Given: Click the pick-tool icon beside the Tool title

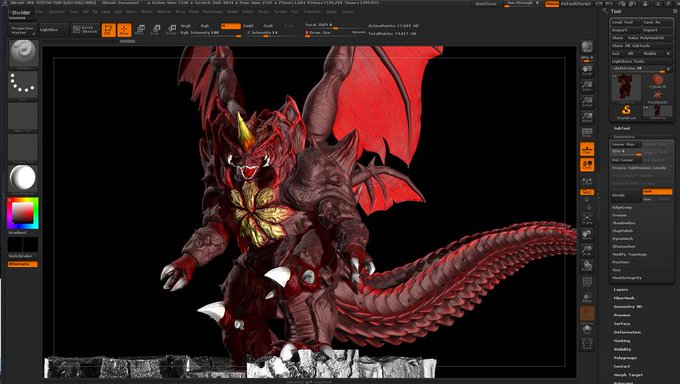Looking at the screenshot, I should click(x=605, y=11).
